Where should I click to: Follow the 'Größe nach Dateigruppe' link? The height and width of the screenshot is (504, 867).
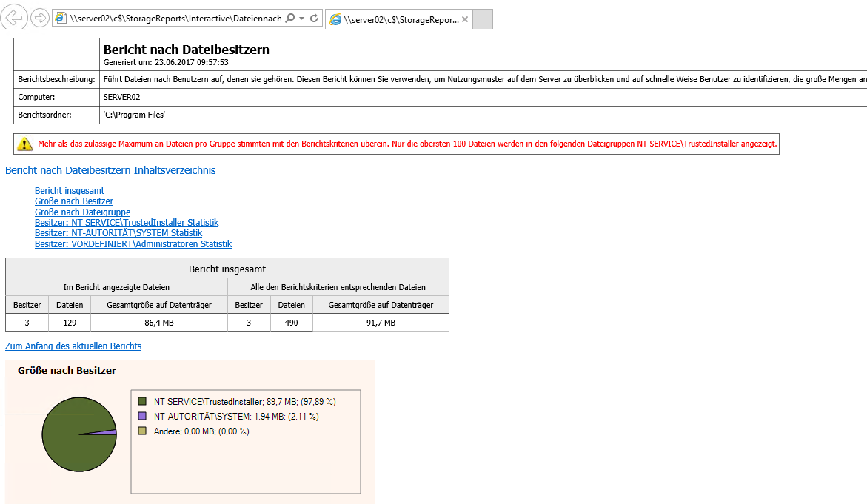(x=81, y=212)
